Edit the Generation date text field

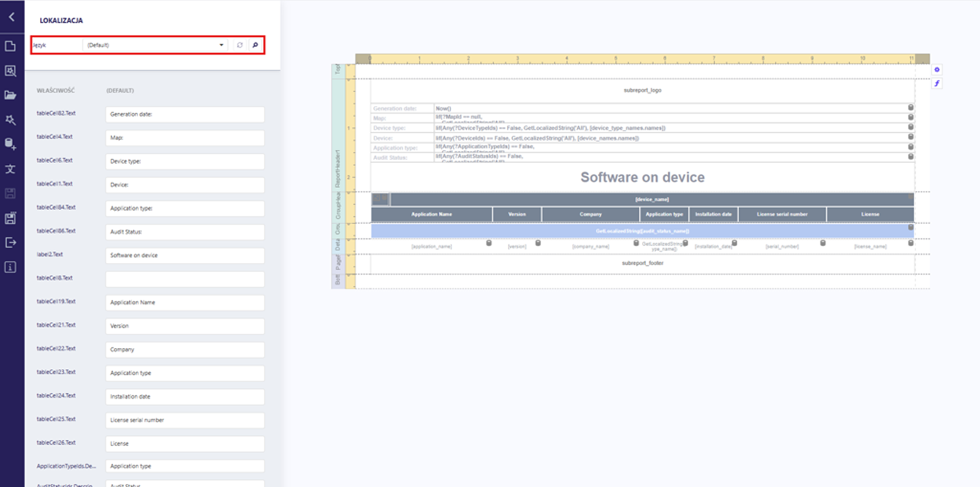184,115
